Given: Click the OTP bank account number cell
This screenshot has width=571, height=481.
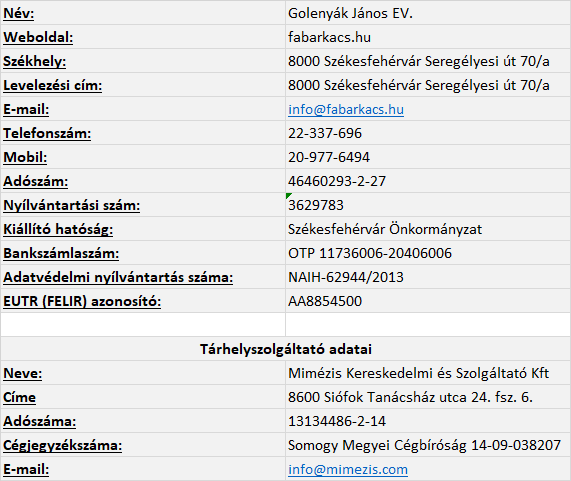Looking at the screenshot, I should [428, 253].
